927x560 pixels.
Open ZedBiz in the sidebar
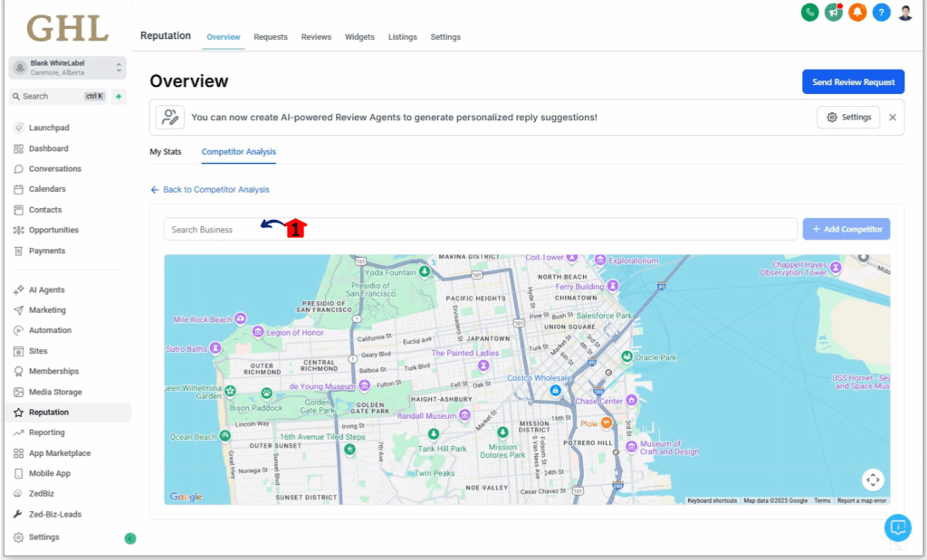coord(42,493)
